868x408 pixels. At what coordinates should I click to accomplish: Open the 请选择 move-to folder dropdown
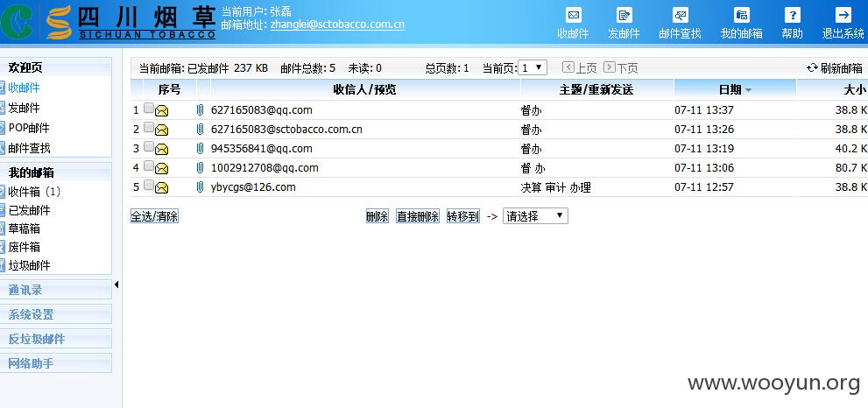pos(535,216)
